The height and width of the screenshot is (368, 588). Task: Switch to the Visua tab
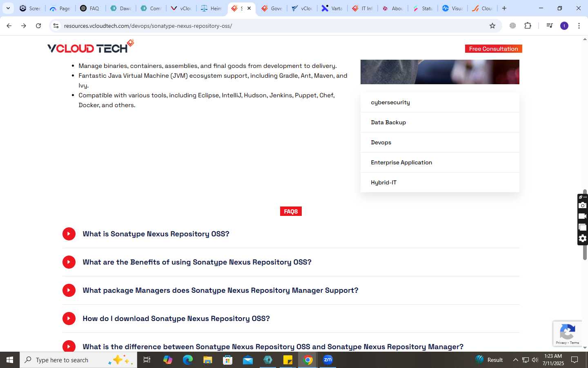click(x=453, y=8)
